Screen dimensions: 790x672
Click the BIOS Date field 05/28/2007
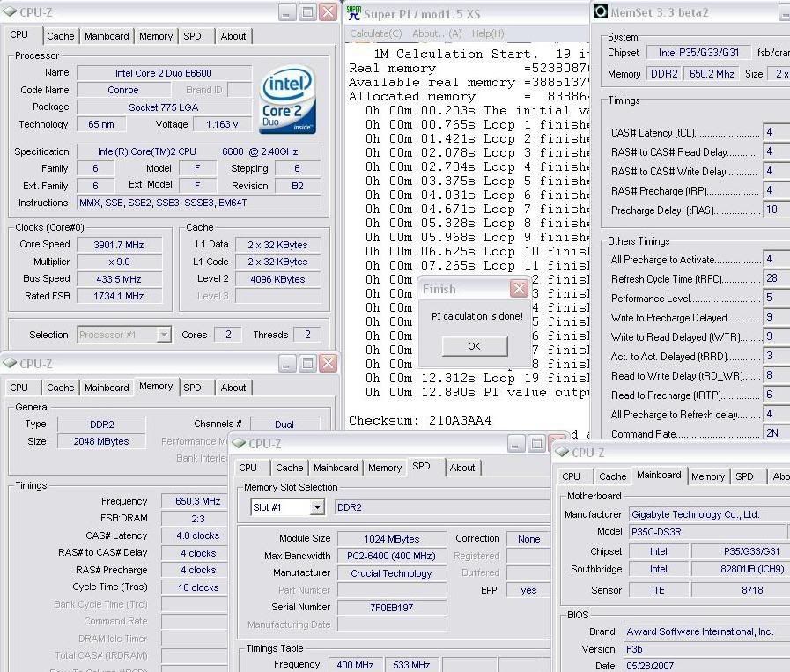(707, 666)
